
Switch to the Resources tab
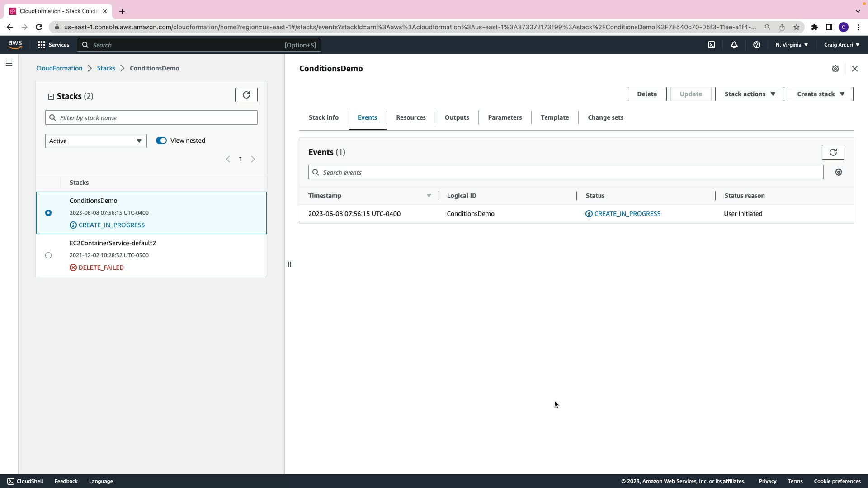click(410, 117)
